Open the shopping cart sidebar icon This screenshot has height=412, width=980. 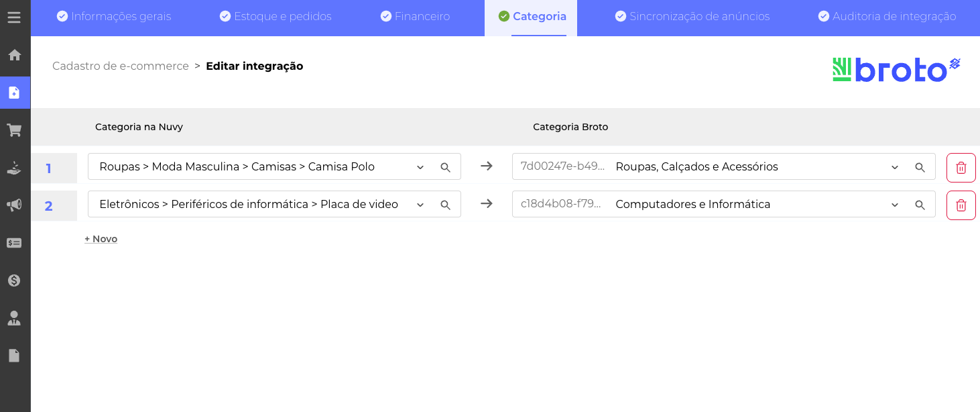tap(14, 130)
